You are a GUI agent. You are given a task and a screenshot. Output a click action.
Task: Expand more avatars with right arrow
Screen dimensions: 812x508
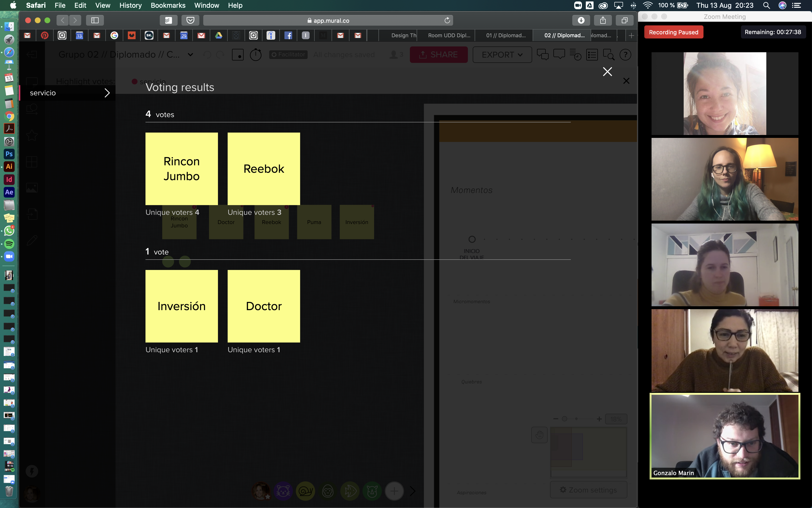413,491
